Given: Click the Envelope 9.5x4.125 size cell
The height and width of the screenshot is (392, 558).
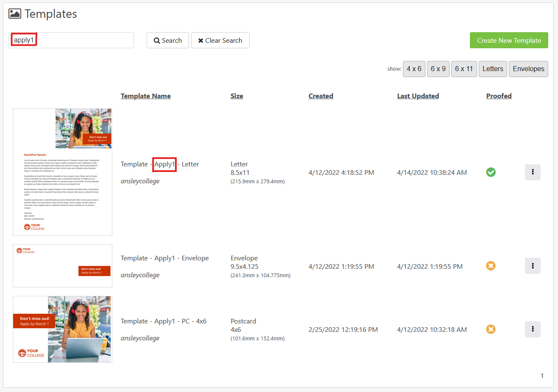Looking at the screenshot, I should pos(261,267).
